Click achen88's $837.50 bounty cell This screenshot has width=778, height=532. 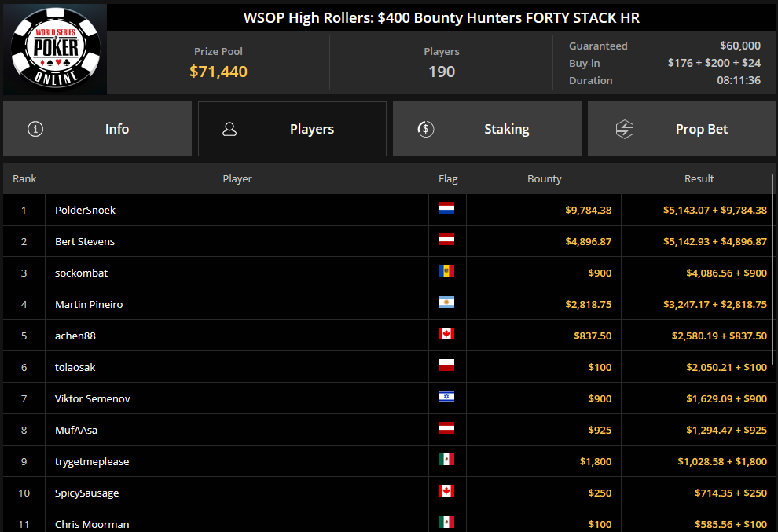coord(544,336)
